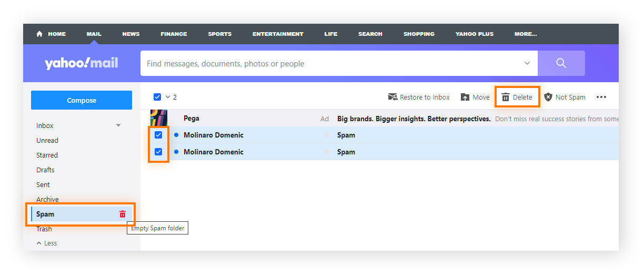Open the Unread folder
The height and width of the screenshot is (274, 644).
click(x=47, y=140)
